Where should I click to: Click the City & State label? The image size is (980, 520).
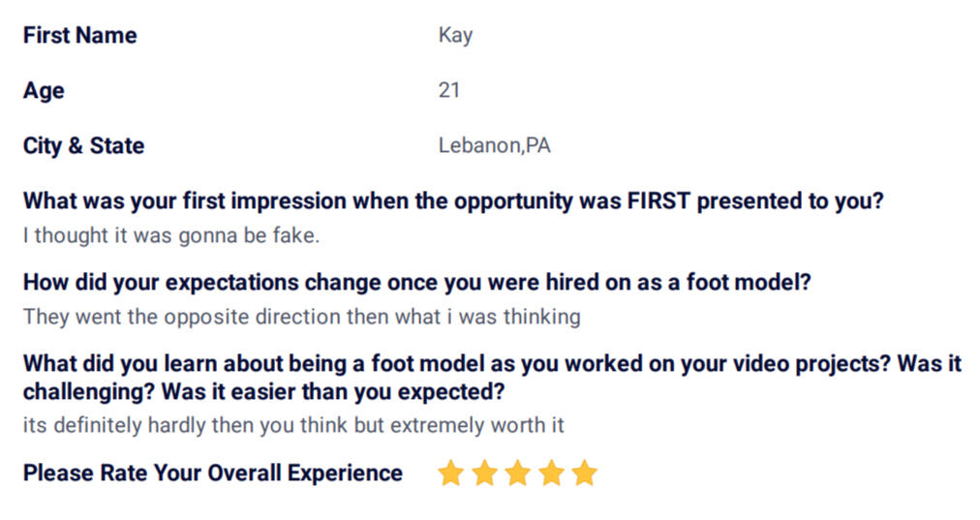[x=83, y=145]
